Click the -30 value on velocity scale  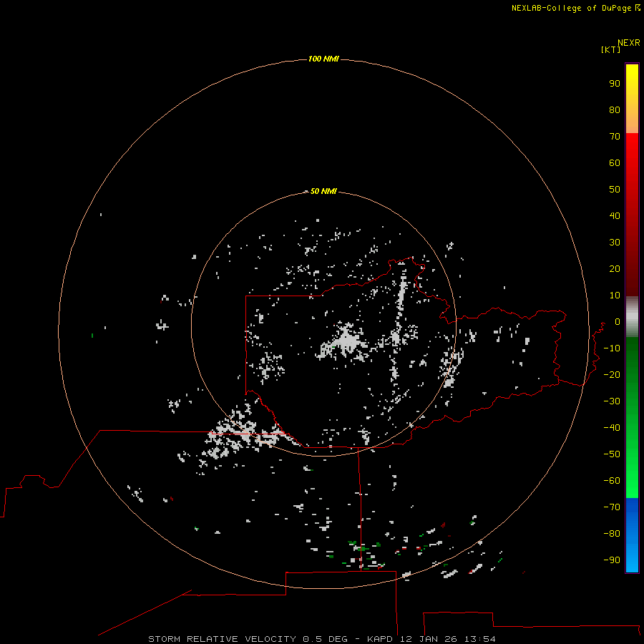click(612, 401)
